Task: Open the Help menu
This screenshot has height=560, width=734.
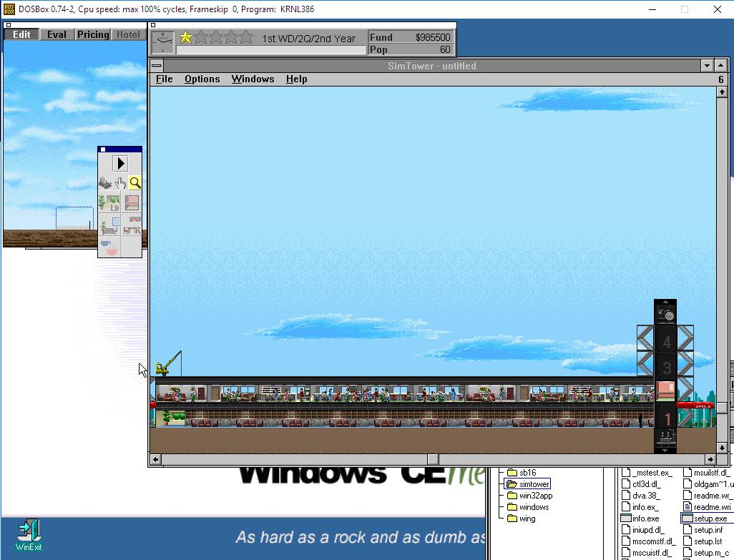Action: coord(297,79)
